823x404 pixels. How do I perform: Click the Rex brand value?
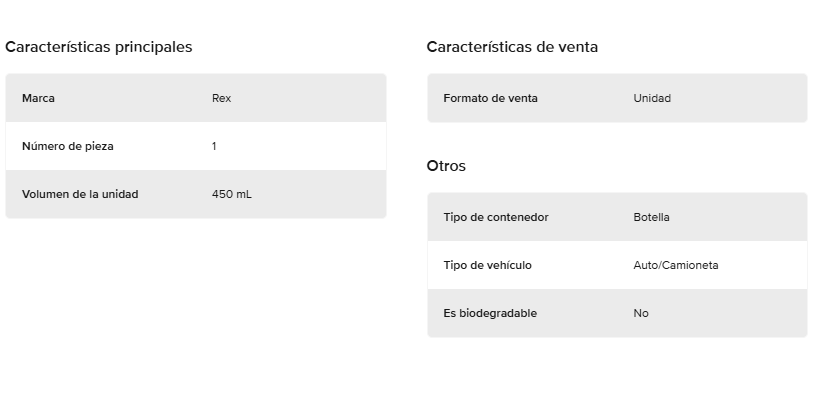tap(221, 98)
